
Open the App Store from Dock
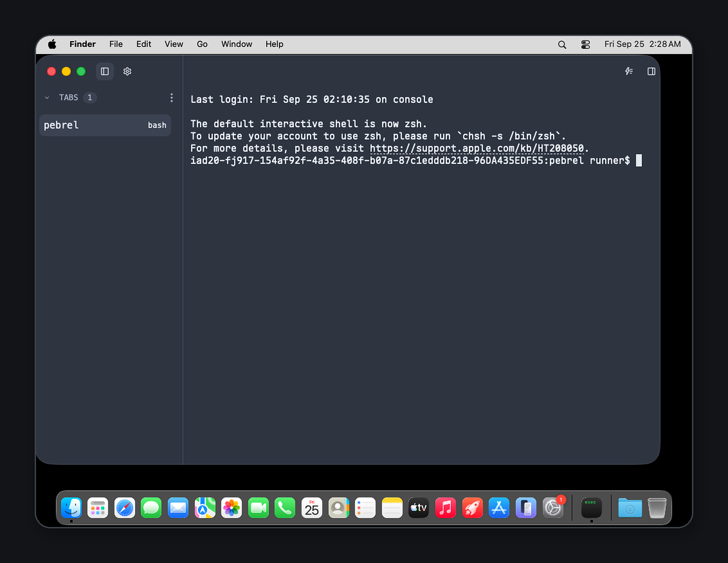(499, 508)
